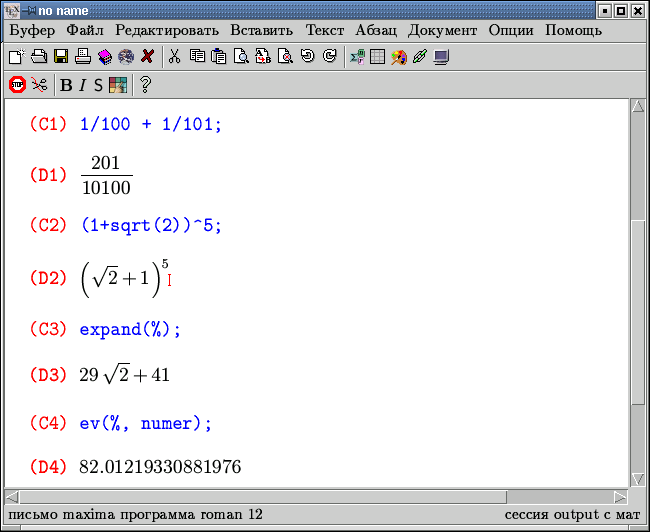
Task: Insert a table with the grid icon
Action: [377, 57]
